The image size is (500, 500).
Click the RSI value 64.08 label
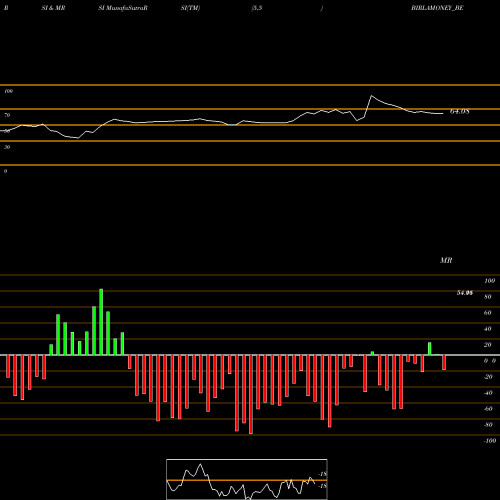coord(460,111)
